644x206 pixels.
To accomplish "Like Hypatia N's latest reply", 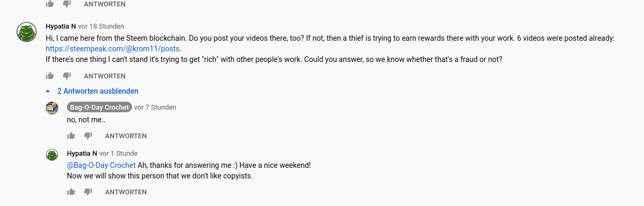I will (71, 192).
